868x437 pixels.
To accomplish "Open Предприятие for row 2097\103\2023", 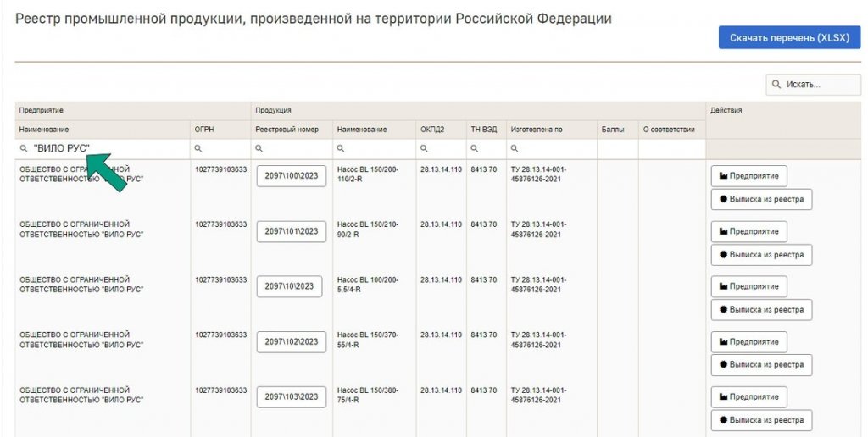I will tap(749, 396).
